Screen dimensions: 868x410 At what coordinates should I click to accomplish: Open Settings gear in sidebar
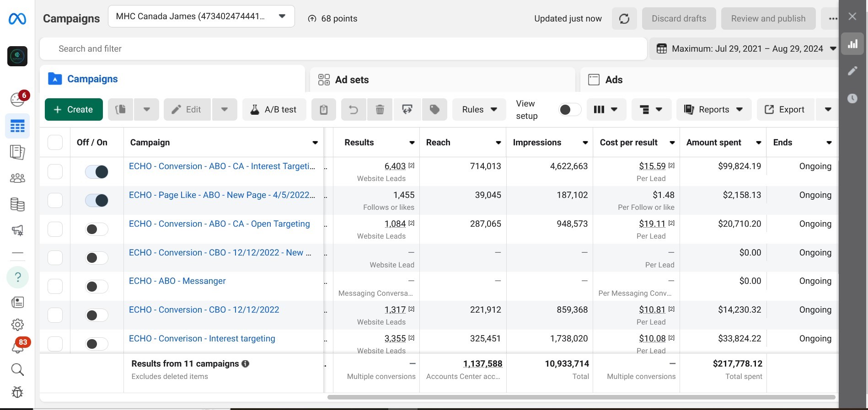point(17,325)
